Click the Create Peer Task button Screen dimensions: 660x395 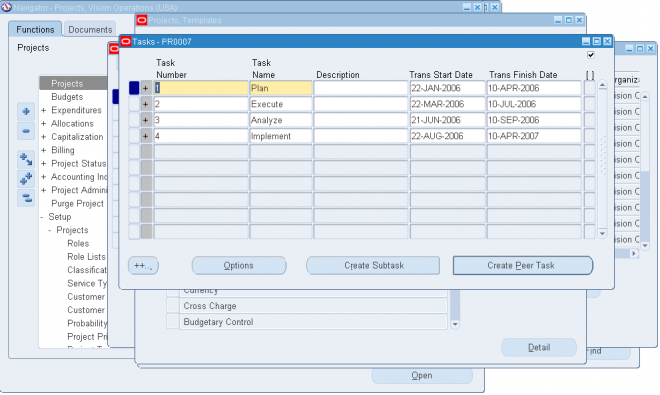click(x=522, y=266)
